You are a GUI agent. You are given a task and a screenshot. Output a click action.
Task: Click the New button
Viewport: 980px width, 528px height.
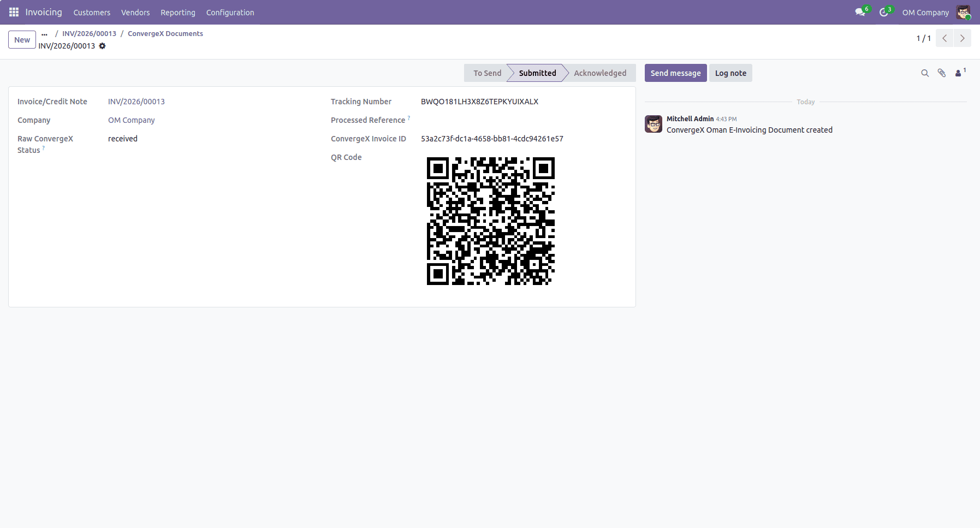(x=22, y=40)
